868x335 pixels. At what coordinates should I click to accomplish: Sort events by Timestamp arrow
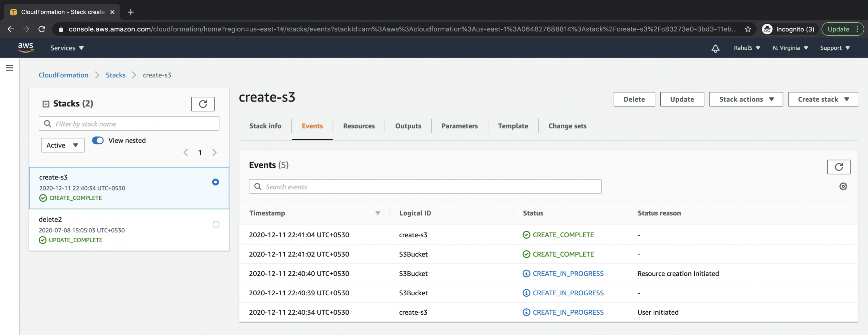tap(378, 213)
